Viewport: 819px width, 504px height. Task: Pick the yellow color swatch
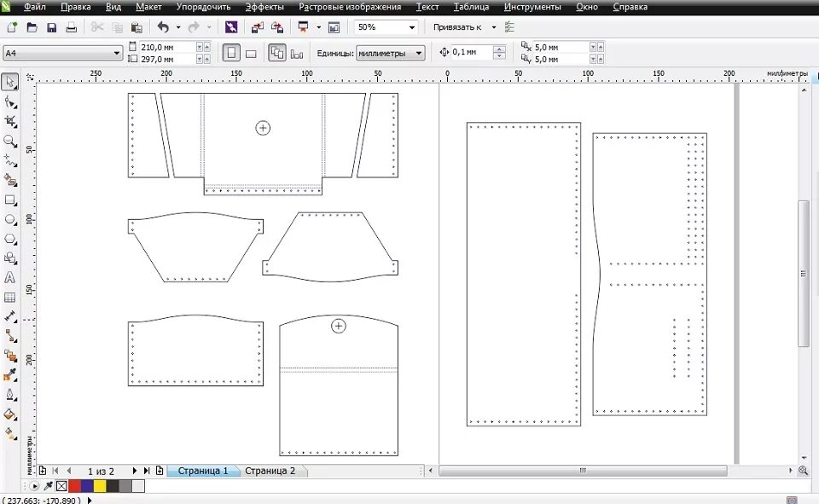click(100, 486)
